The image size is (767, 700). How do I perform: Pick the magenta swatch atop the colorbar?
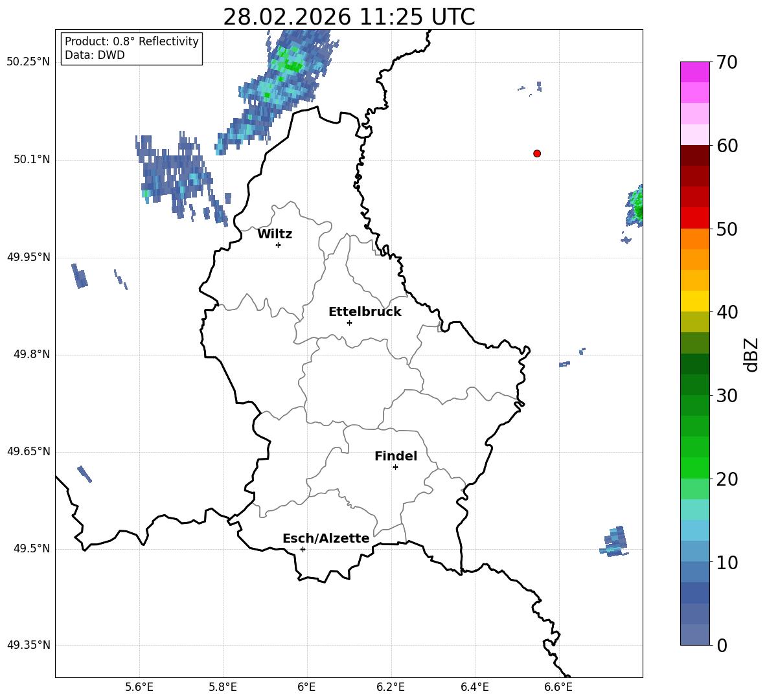[694, 72]
